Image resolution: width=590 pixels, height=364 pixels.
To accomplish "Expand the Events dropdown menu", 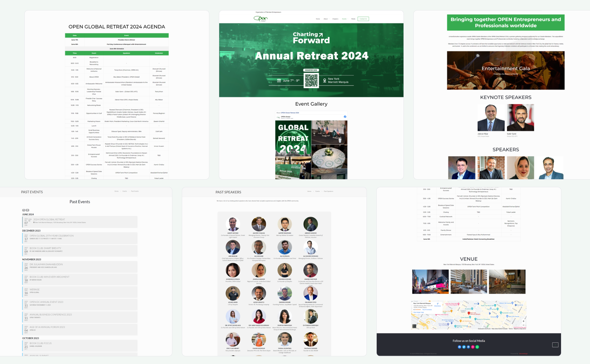I will coord(344,19).
